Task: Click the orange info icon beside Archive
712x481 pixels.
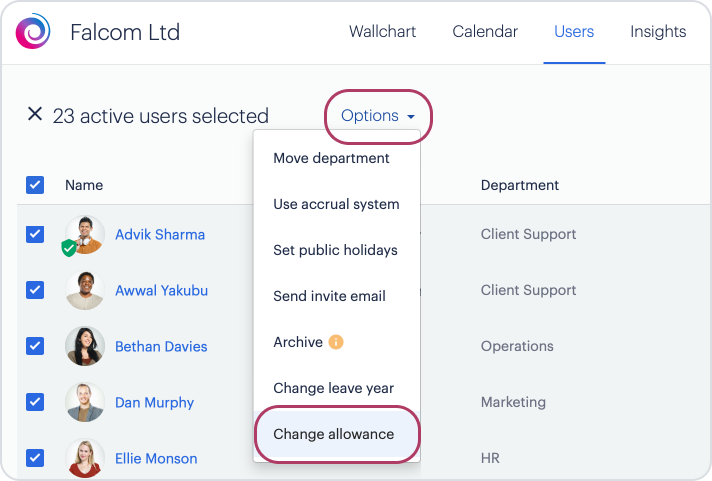Action: 336,342
